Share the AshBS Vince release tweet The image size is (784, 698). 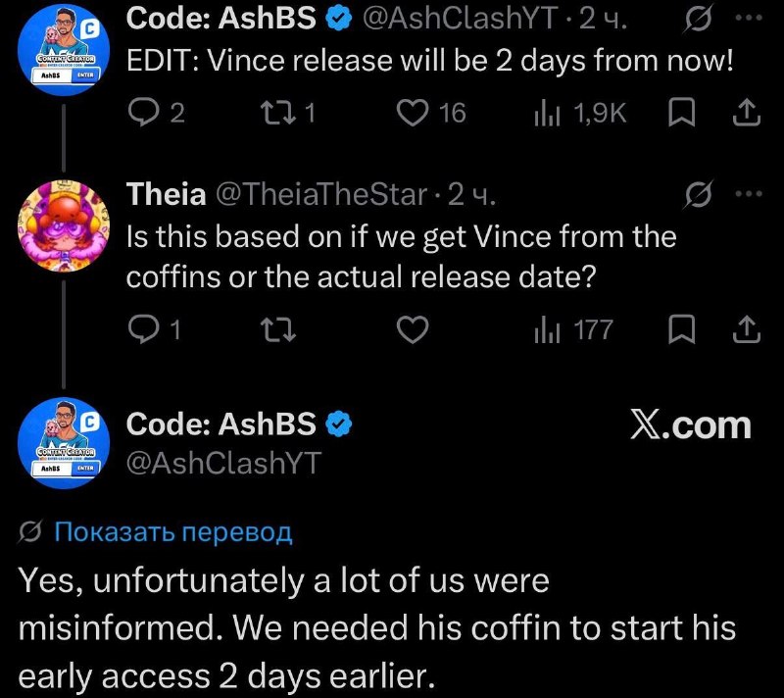tap(747, 112)
